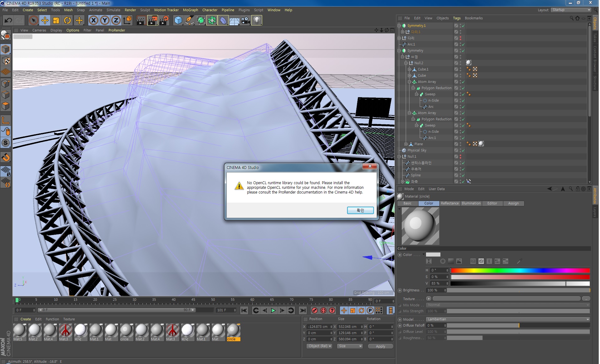Viewport: 600px width, 364px height.
Task: Click the Play Forwards button
Action: coord(273,310)
